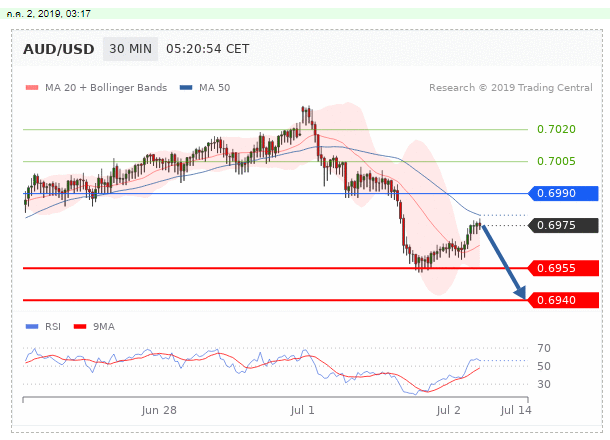Click the RSI 30 axis value
The width and height of the screenshot is (610, 440).
tap(544, 384)
